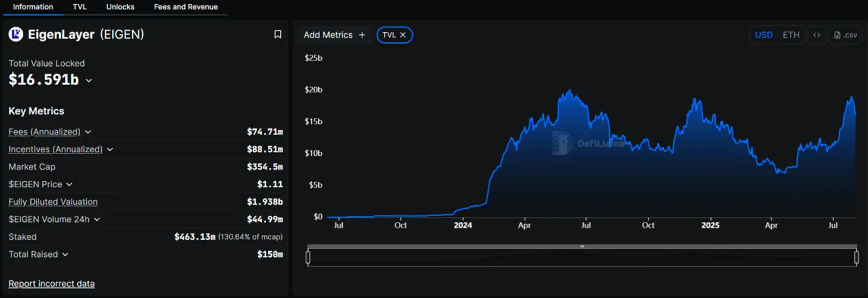
Task: Click the EigenLayer logo icon
Action: tap(15, 34)
